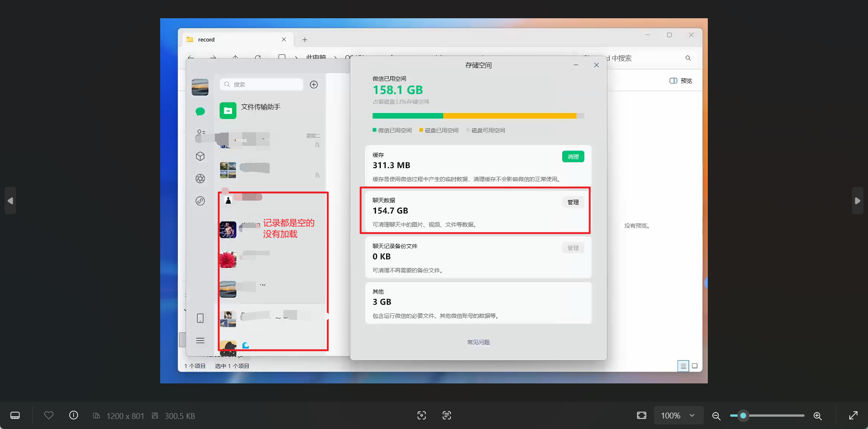Toggle the filmstrip icon in bottom toolbar
Image resolution: width=868 pixels, height=429 pixels.
(x=15, y=415)
